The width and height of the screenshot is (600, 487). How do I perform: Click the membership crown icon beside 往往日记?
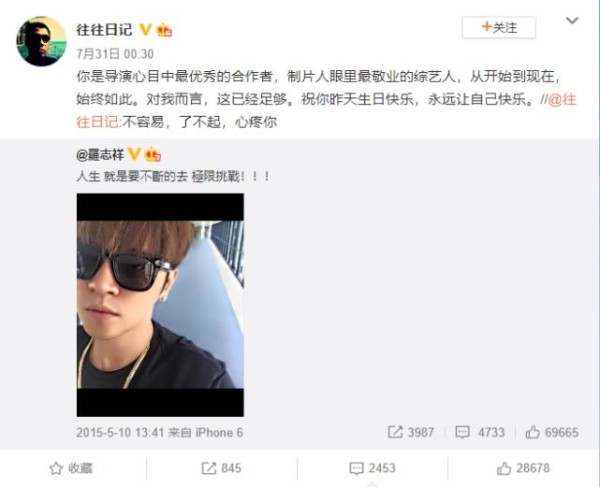click(165, 30)
